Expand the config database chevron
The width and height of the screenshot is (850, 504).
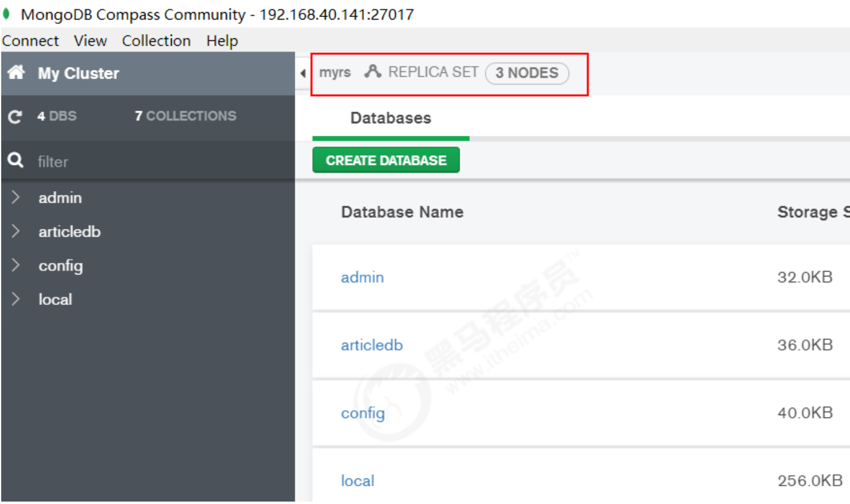pos(16,266)
